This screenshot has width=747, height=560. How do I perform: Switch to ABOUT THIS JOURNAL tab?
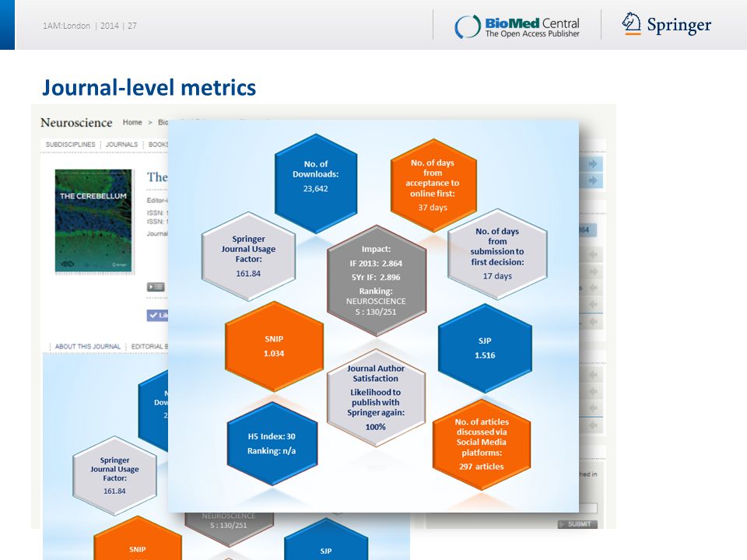88,347
